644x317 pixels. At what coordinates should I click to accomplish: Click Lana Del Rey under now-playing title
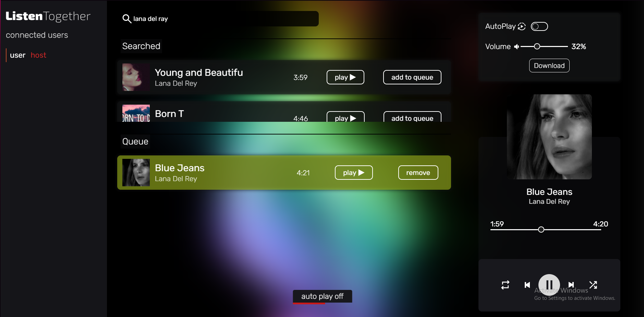[x=549, y=202]
